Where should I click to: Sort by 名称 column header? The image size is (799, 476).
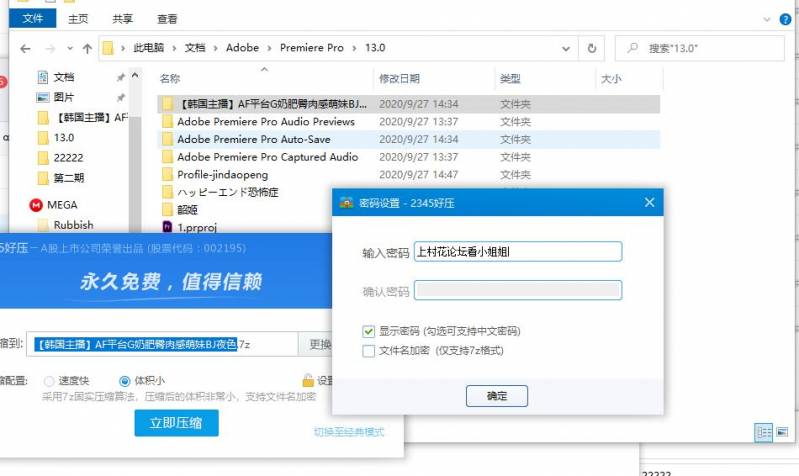pos(170,78)
